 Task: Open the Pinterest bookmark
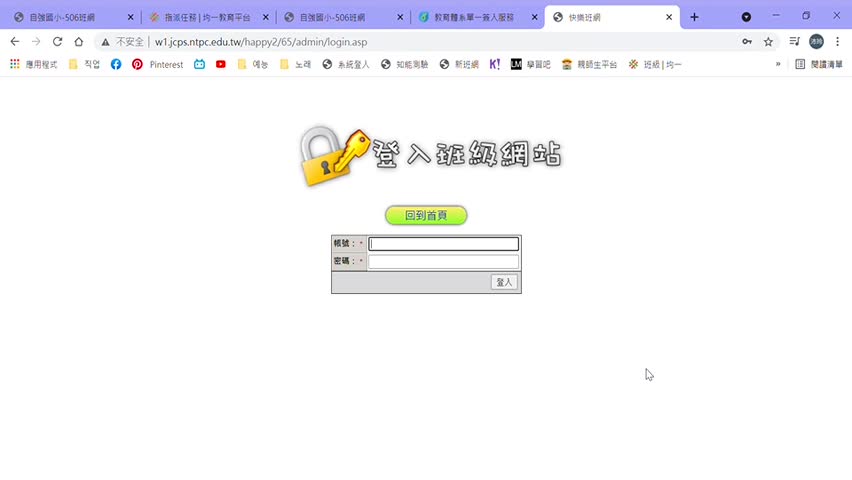pyautogui.click(x=158, y=64)
